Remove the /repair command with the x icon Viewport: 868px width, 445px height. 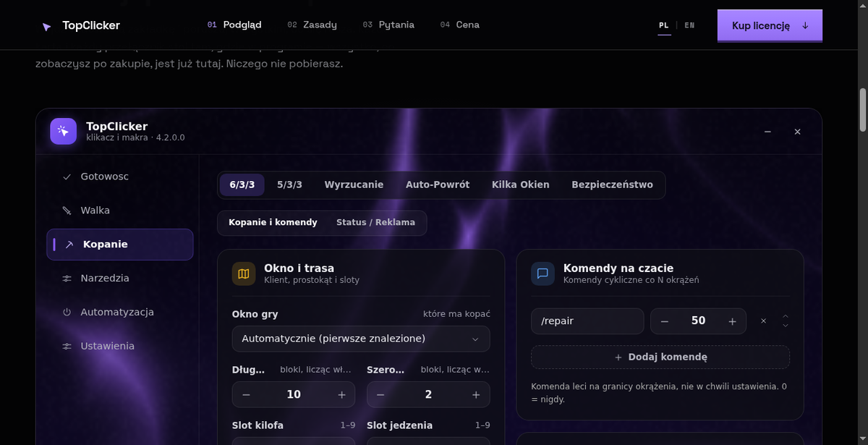[763, 321]
